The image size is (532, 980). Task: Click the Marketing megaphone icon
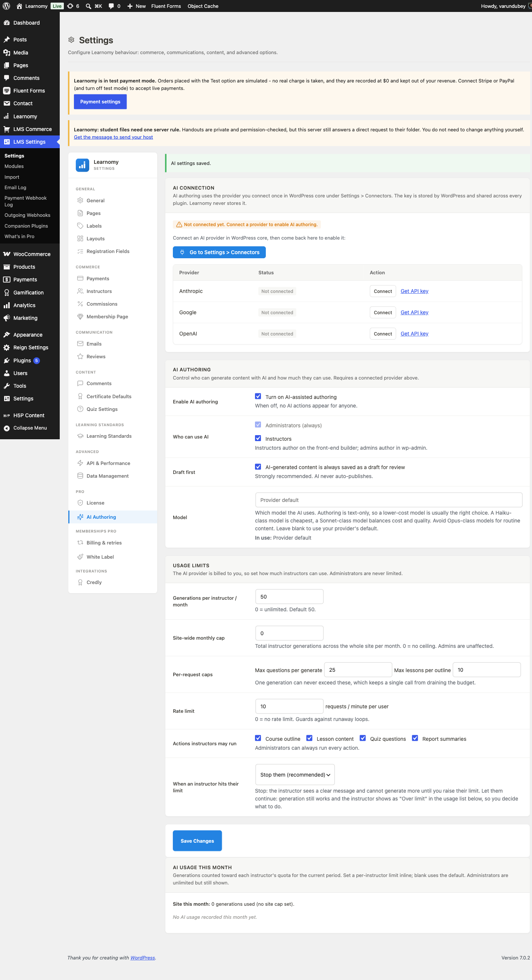point(6,318)
